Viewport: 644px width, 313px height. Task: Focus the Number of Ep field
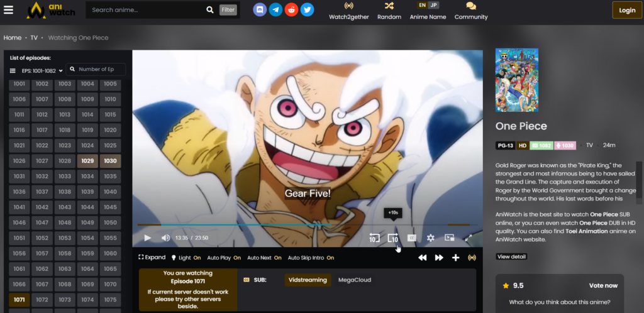click(x=96, y=69)
